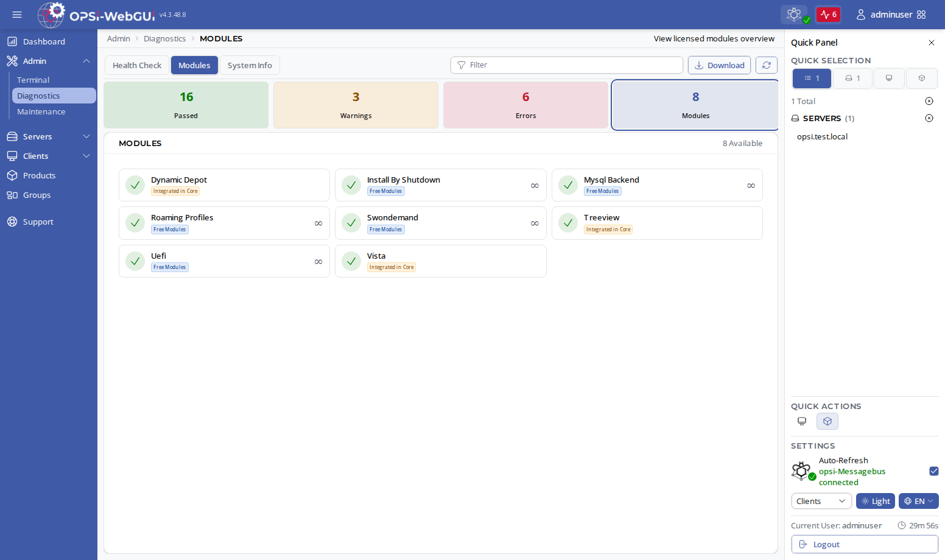Click Dynamic Depot check icon
The width and height of the screenshot is (945, 560).
click(x=135, y=185)
